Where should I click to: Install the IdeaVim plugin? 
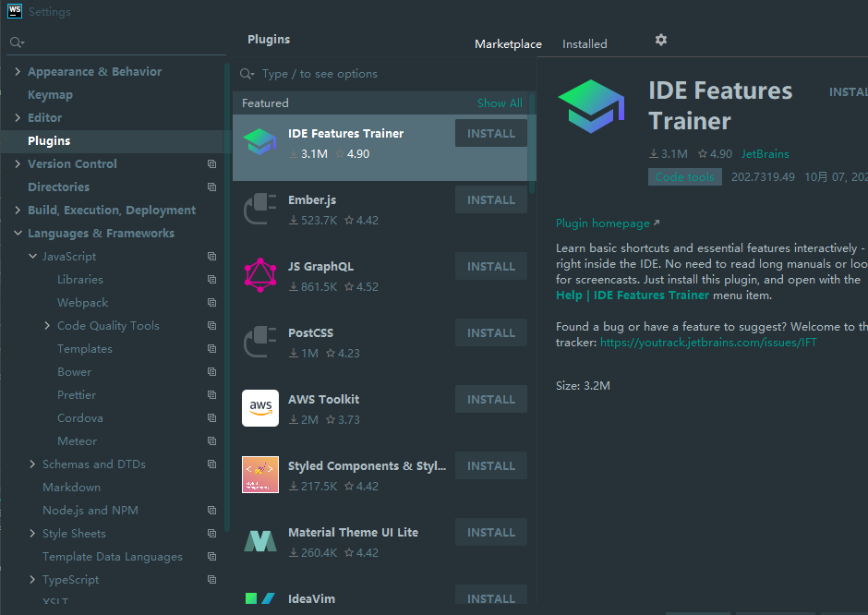click(x=491, y=597)
